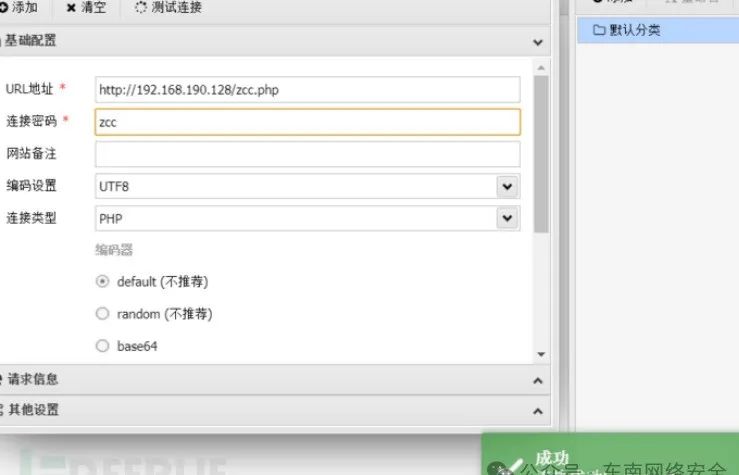
Task: Click the 网站备注 input field
Action: [x=307, y=154]
